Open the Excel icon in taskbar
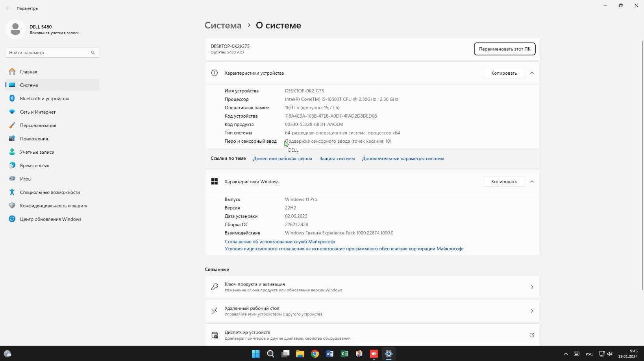644x361 pixels. tap(344, 354)
